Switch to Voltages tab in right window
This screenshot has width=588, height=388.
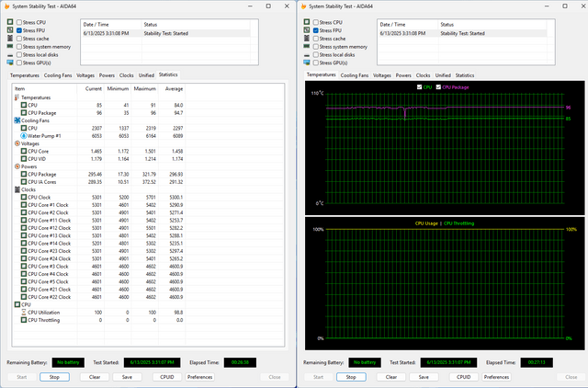(x=382, y=75)
